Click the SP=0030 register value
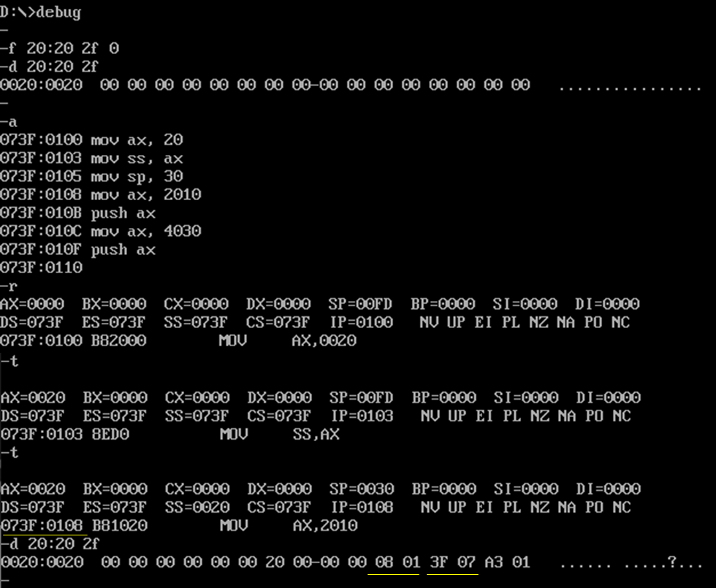 pos(362,489)
